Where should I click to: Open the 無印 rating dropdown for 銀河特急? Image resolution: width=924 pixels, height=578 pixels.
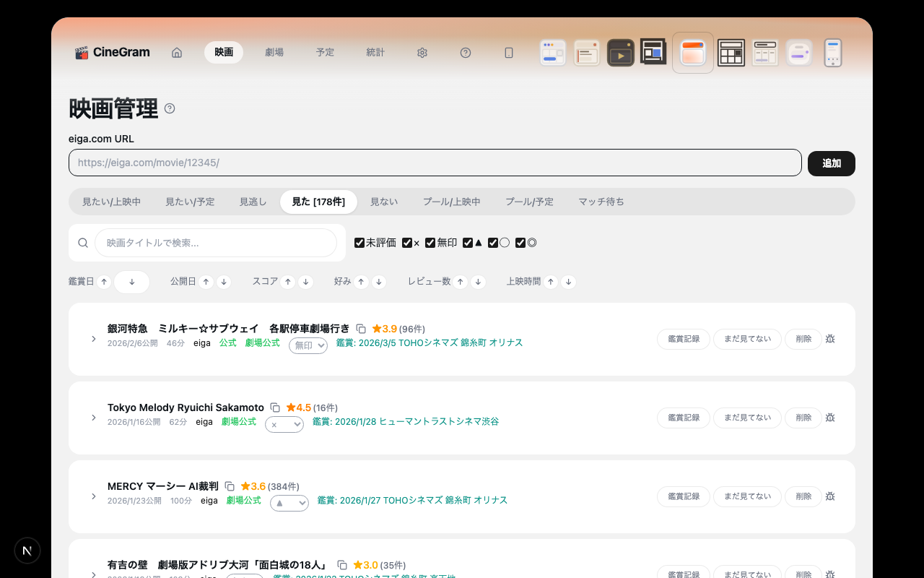[x=308, y=345]
